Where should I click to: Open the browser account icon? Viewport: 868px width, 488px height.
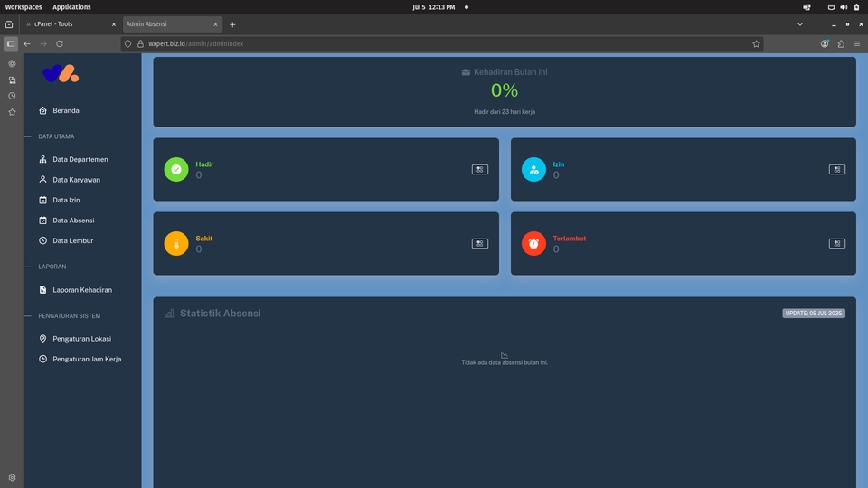[x=825, y=43]
